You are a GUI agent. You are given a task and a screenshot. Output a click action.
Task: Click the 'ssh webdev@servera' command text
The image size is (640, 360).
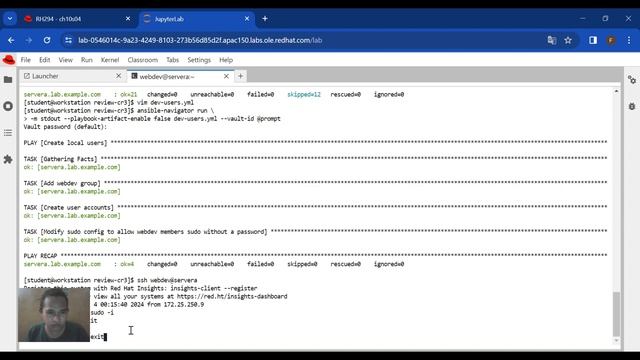tap(167, 280)
